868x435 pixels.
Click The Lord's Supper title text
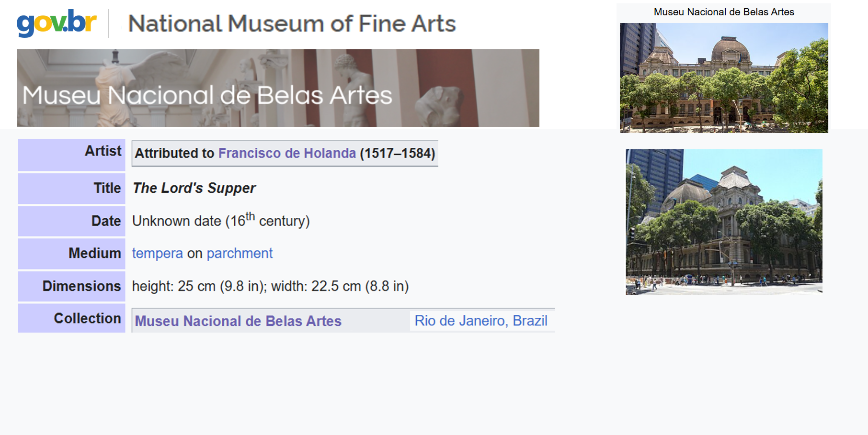click(194, 188)
